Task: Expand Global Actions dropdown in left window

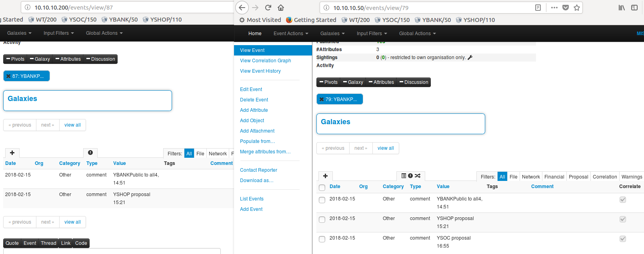Action: [104, 33]
